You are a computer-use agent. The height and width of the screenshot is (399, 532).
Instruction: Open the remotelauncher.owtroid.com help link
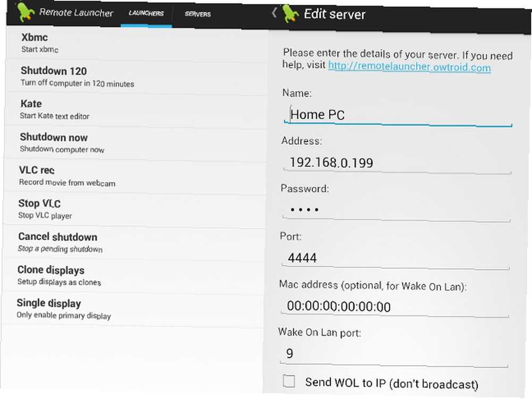409,66
